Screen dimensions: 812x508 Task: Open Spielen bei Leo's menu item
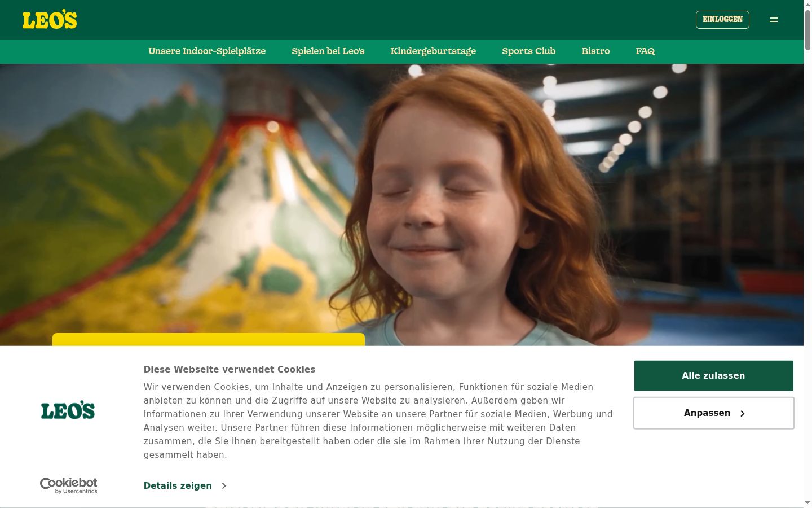[328, 51]
